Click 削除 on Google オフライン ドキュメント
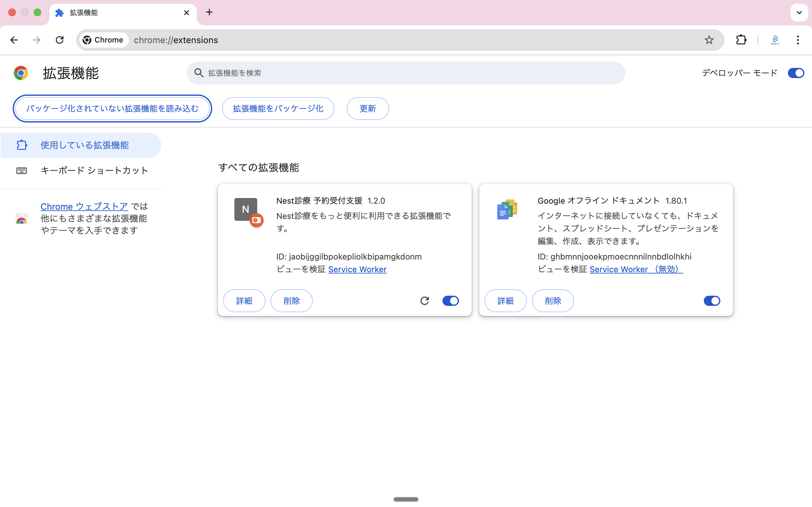The image size is (812, 507). 553,301
